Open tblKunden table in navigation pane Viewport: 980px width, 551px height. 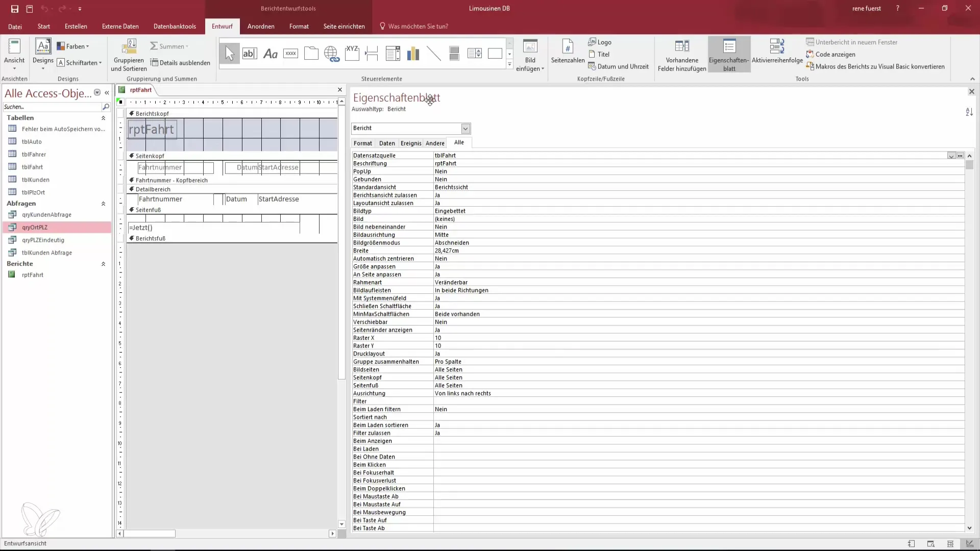point(35,180)
